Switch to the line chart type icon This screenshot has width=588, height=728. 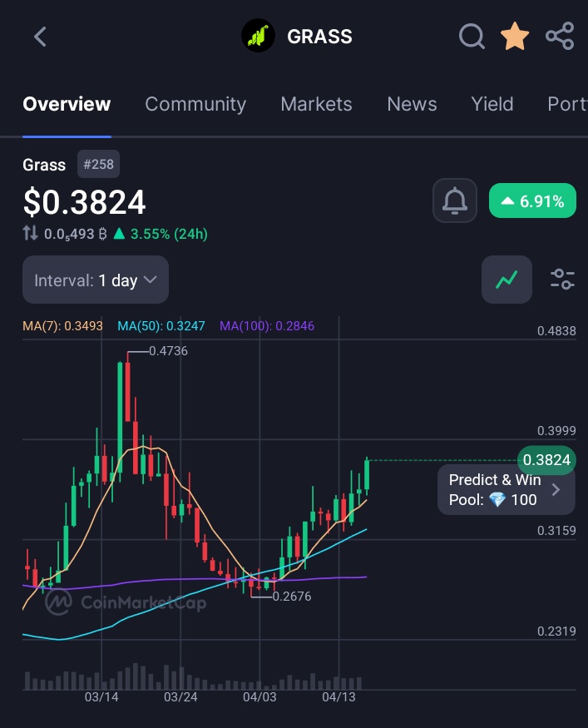click(x=506, y=280)
